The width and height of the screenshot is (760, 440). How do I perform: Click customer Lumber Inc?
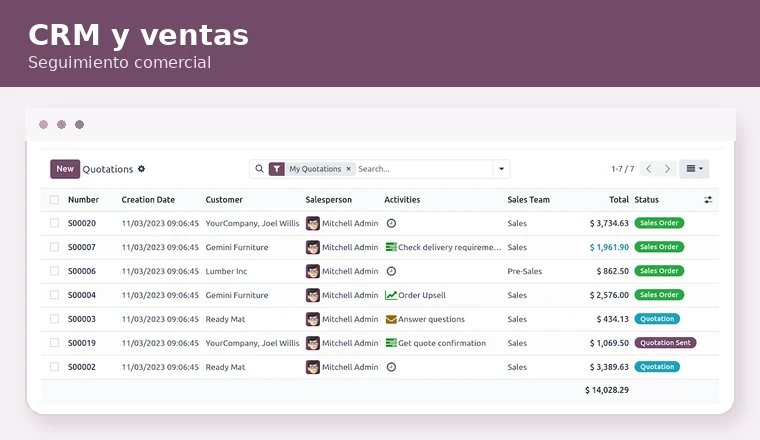pyautogui.click(x=226, y=271)
